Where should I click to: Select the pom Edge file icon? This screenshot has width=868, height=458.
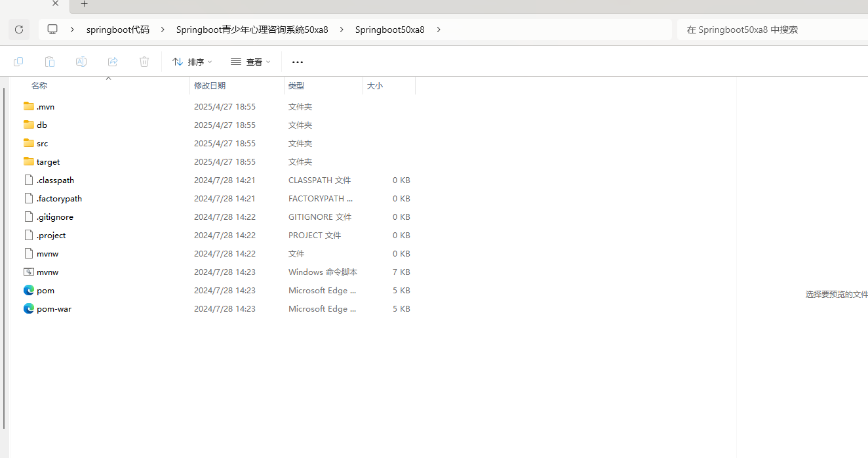[x=28, y=290]
